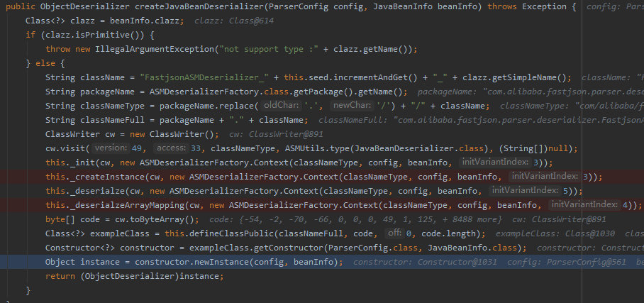Click the 'else' keyword
644x303 pixels.
click(45, 64)
